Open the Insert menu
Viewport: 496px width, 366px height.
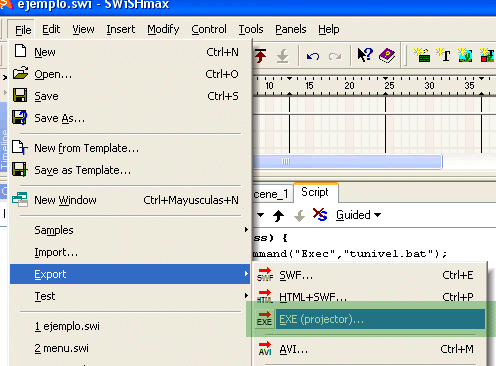pos(121,29)
